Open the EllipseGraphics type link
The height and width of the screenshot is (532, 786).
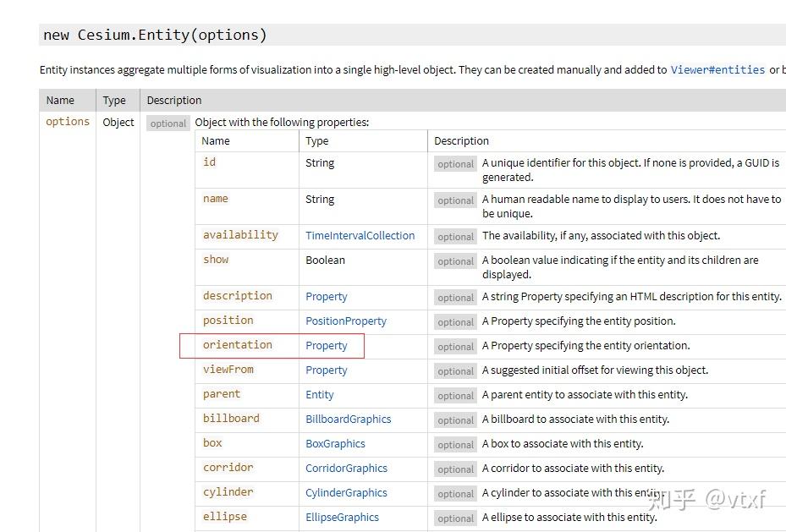[x=342, y=518]
